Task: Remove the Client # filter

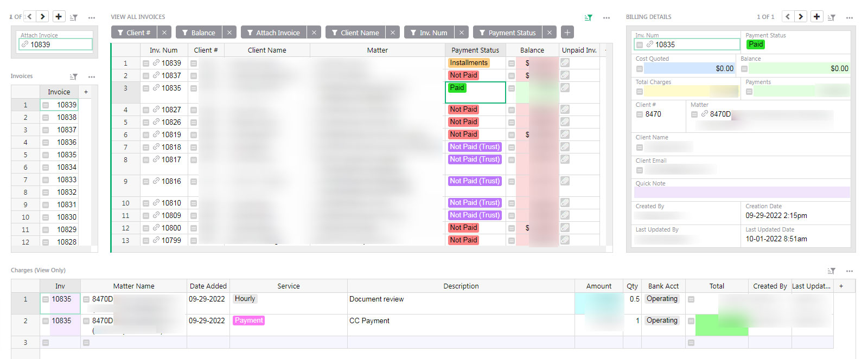Action: pos(164,33)
